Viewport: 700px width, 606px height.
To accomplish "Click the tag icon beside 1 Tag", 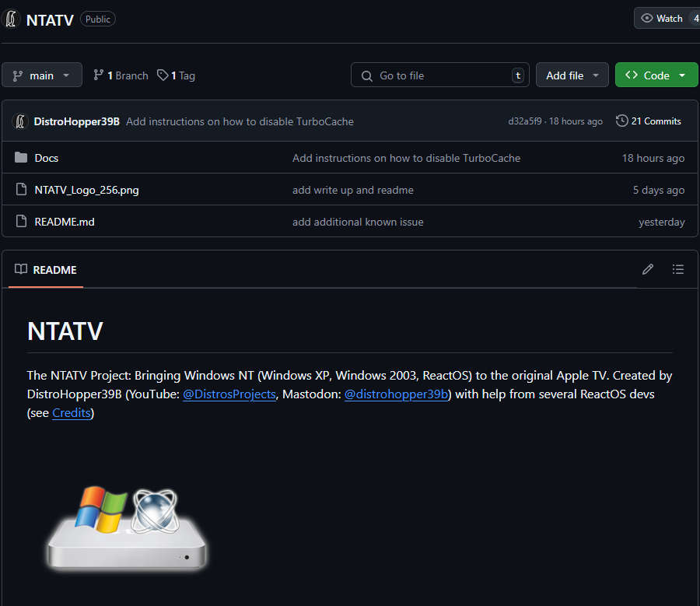I will pos(163,75).
